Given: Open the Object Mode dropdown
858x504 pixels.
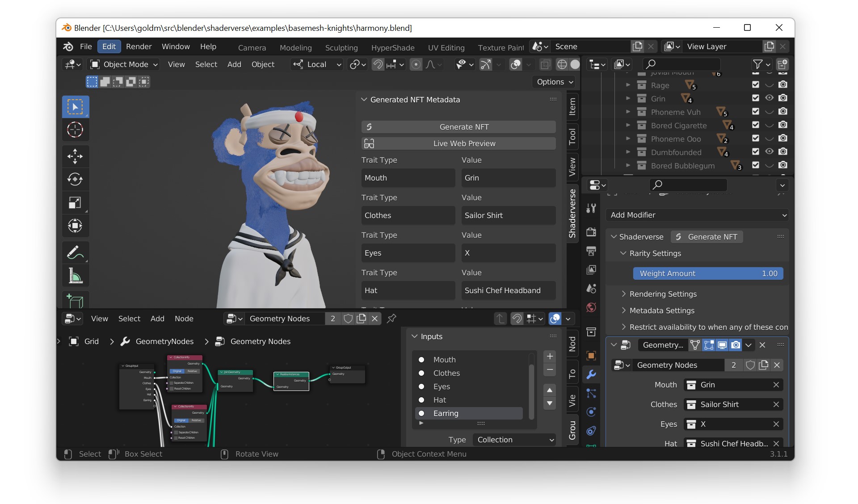Looking at the screenshot, I should coord(124,64).
